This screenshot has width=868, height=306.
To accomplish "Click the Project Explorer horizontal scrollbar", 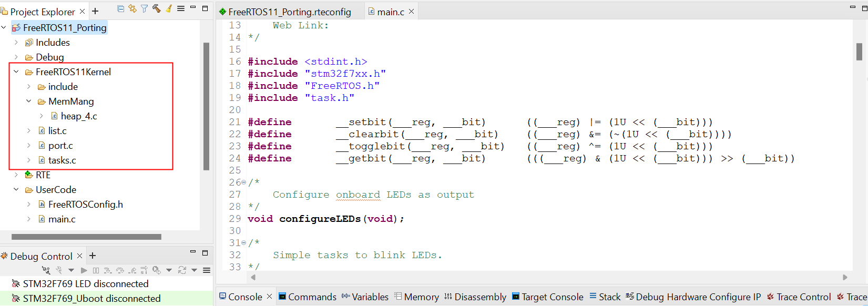I will point(86,237).
